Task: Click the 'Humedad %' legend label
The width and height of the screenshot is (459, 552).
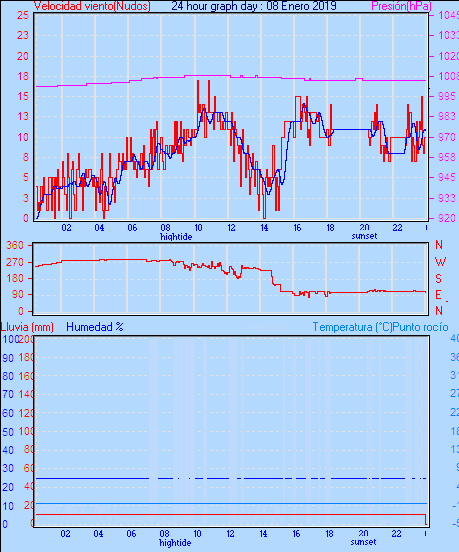Action: coord(95,327)
